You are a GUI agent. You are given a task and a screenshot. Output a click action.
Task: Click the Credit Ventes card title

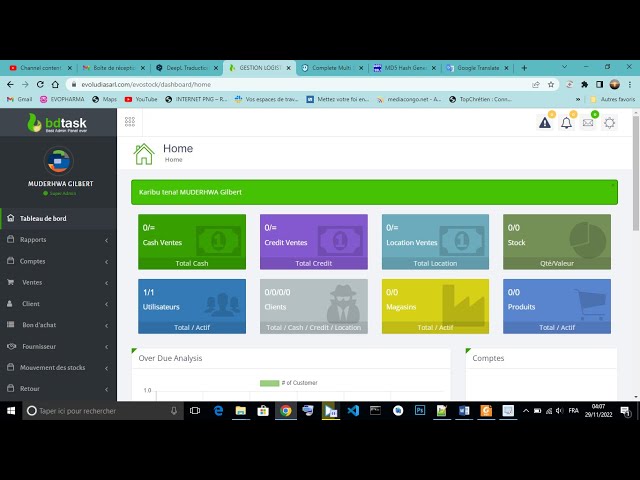pos(286,242)
